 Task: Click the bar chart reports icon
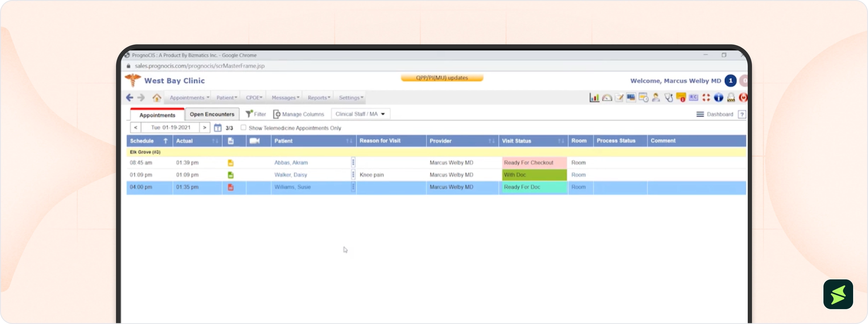(594, 98)
